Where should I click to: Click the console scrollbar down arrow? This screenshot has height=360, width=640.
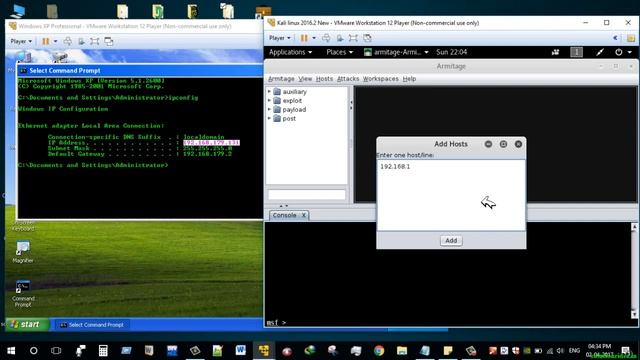tap(634, 314)
